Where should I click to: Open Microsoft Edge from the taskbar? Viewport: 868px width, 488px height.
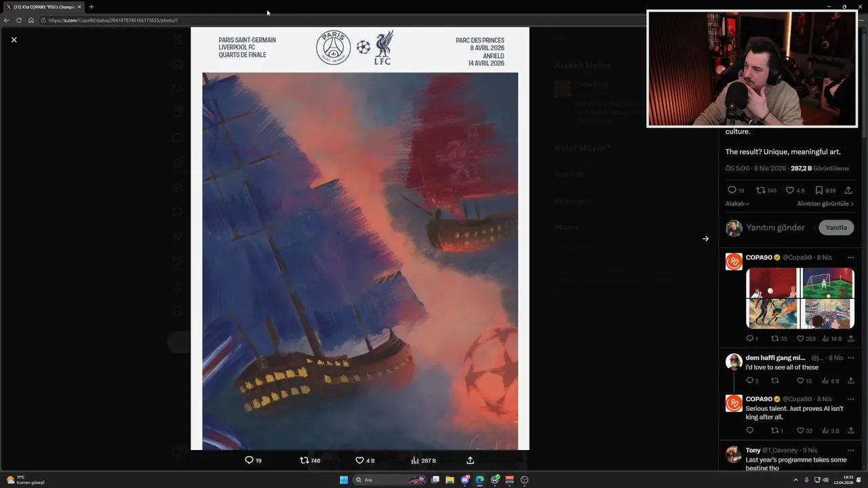(x=479, y=480)
